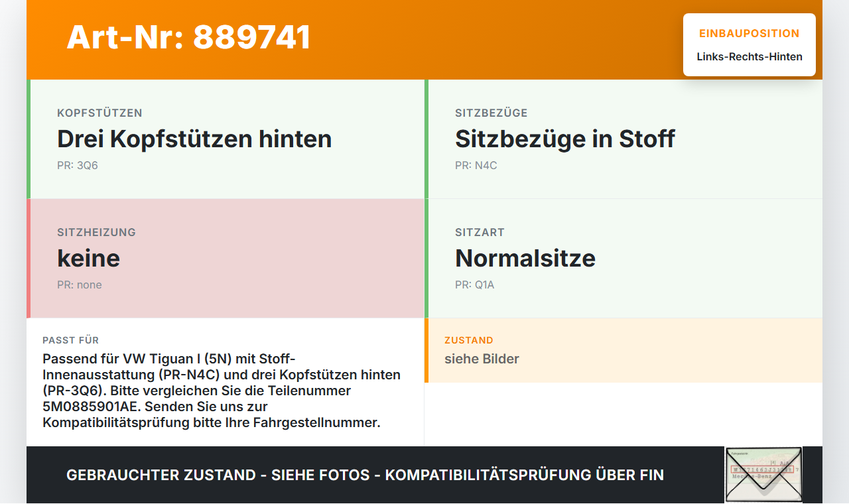This screenshot has height=504, width=849.
Task: Click the PR: 3Q6 code
Action: click(78, 165)
